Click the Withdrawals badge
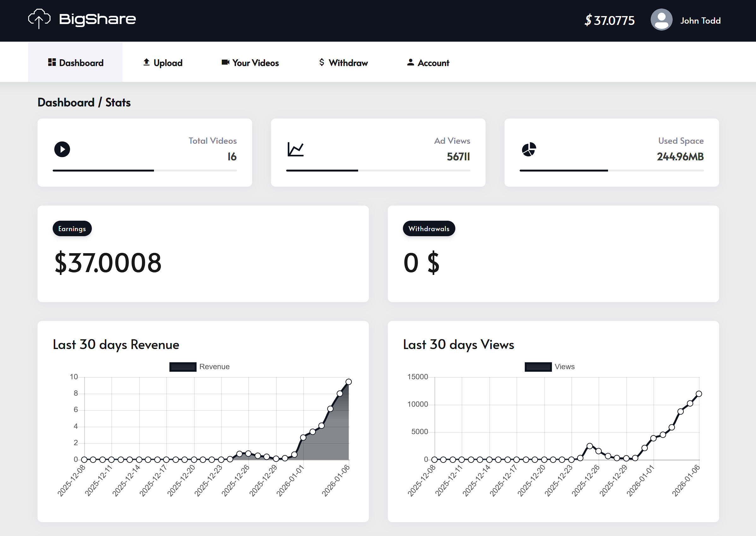 pos(429,228)
